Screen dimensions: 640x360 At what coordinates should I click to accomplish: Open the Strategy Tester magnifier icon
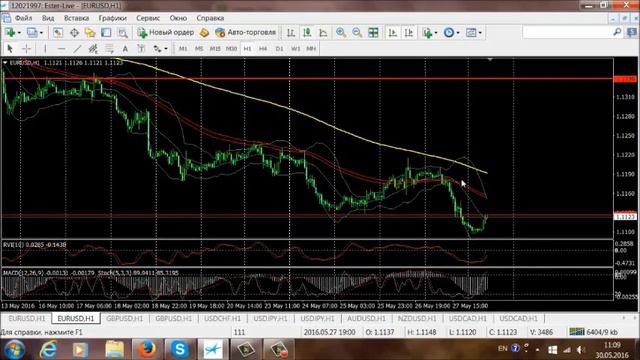pyautogui.click(x=122, y=33)
